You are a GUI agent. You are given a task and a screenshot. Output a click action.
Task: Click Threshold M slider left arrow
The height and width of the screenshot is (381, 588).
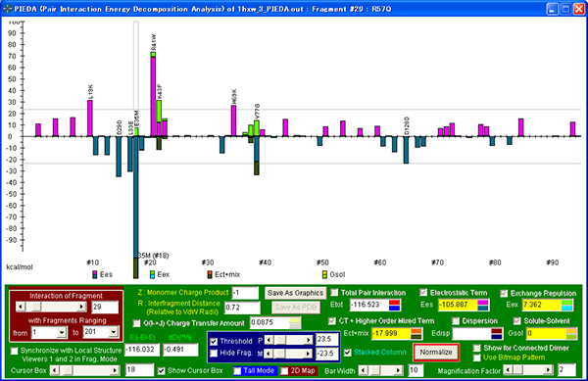(269, 354)
